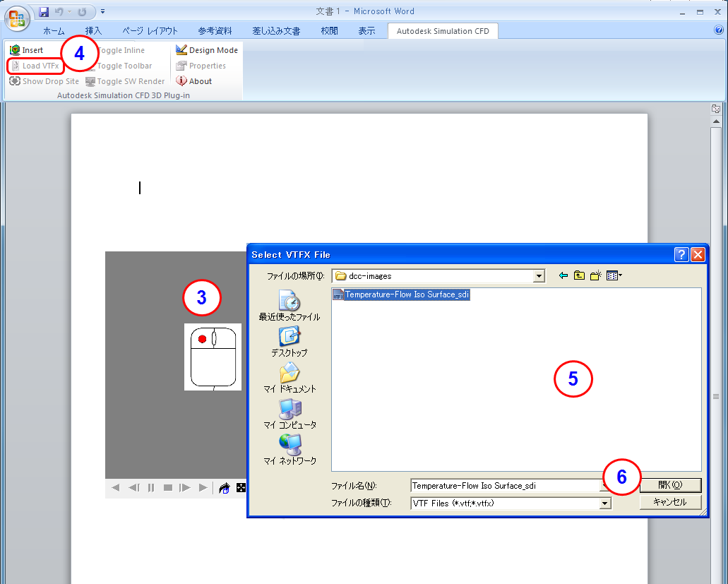Expand ファイルの種類 dropdown
The height and width of the screenshot is (584, 728).
604,503
